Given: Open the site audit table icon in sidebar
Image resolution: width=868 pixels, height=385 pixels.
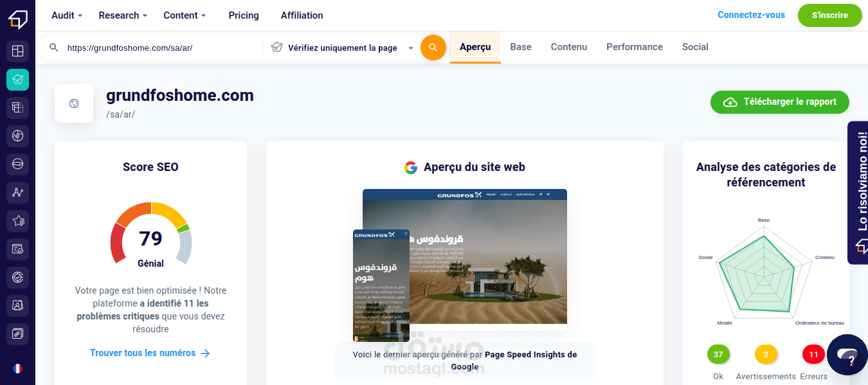Looking at the screenshot, I should (17, 108).
